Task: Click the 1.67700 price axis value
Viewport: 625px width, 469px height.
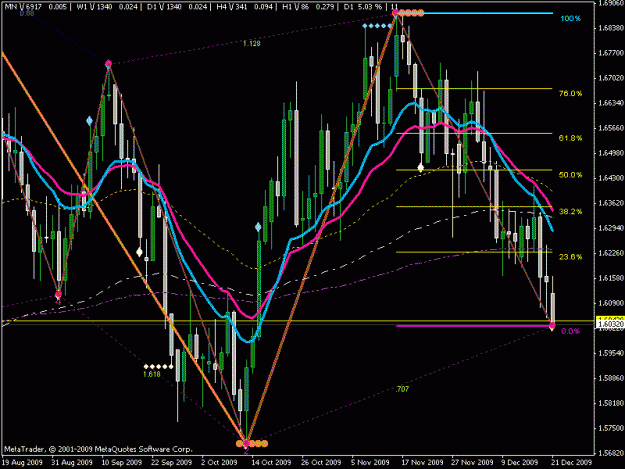Action: pos(611,53)
